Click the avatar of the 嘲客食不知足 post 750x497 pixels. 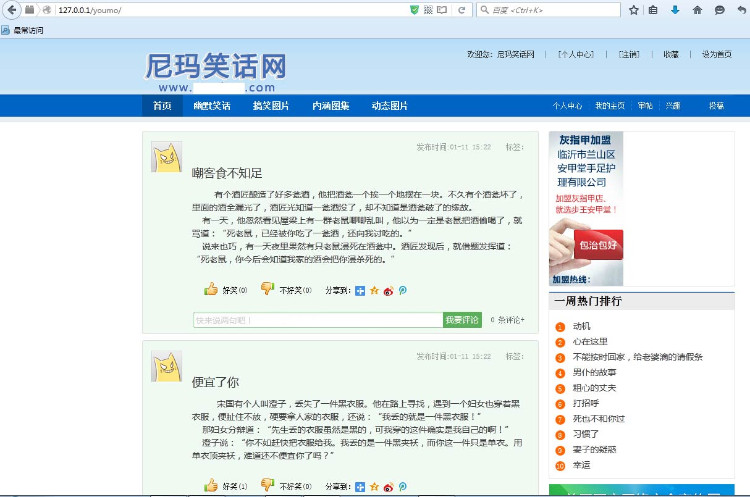click(x=166, y=156)
